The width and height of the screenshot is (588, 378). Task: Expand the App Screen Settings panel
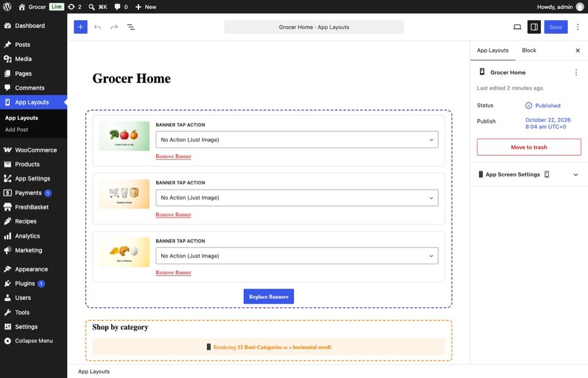tap(529, 175)
